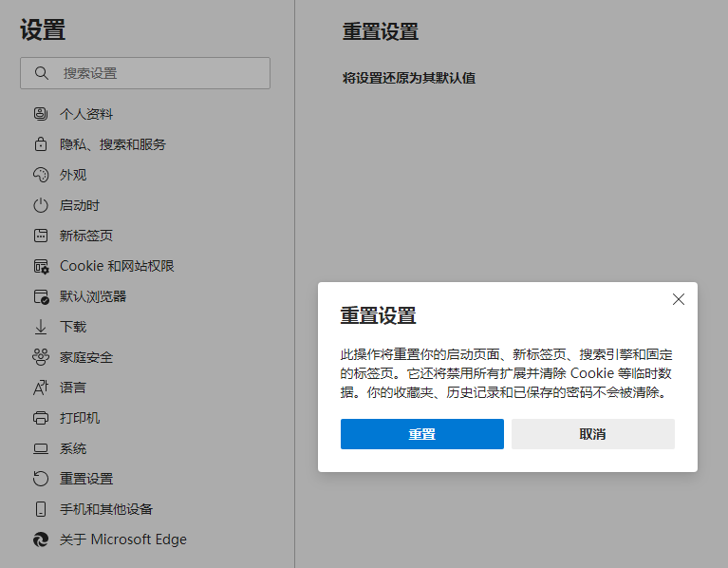Click the download arrow icon beside 下载
Image resolution: width=728 pixels, height=568 pixels.
41,327
